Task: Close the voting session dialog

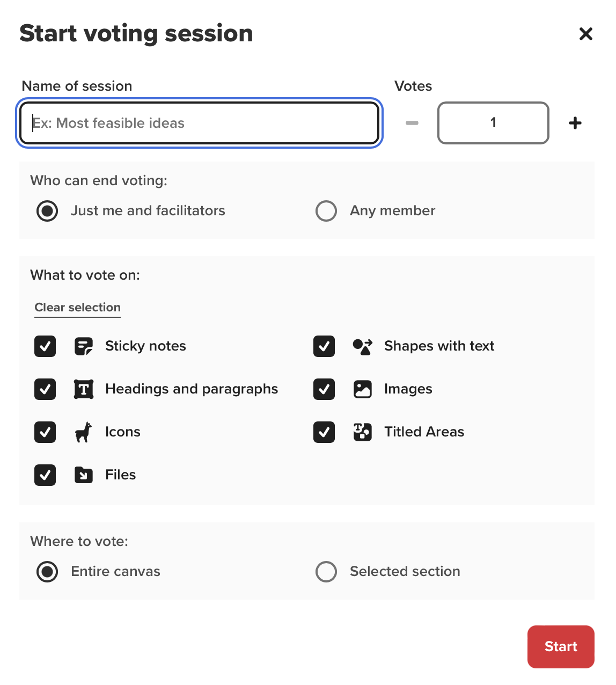Action: [x=586, y=34]
